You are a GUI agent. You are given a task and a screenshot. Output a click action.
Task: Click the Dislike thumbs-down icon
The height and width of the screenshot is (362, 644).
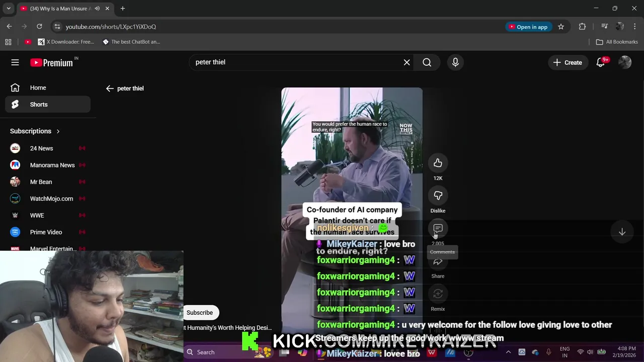[x=438, y=196]
